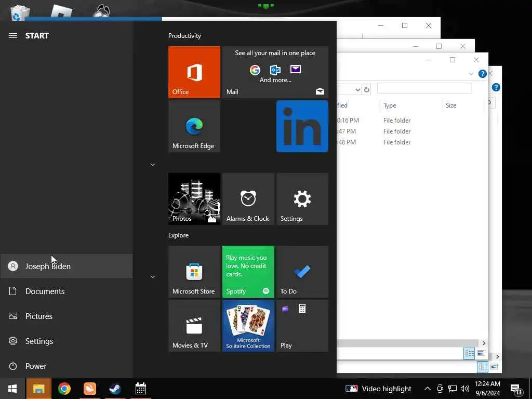The height and width of the screenshot is (399, 532).
Task: Open the Mail tile
Action: pos(275,72)
